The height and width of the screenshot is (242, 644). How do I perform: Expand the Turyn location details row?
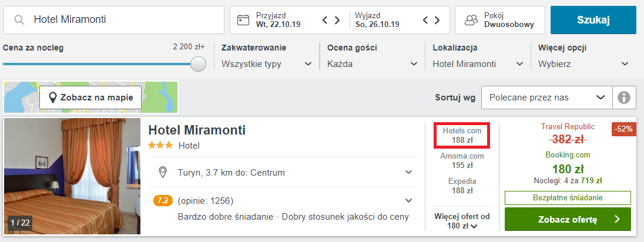coord(283,172)
